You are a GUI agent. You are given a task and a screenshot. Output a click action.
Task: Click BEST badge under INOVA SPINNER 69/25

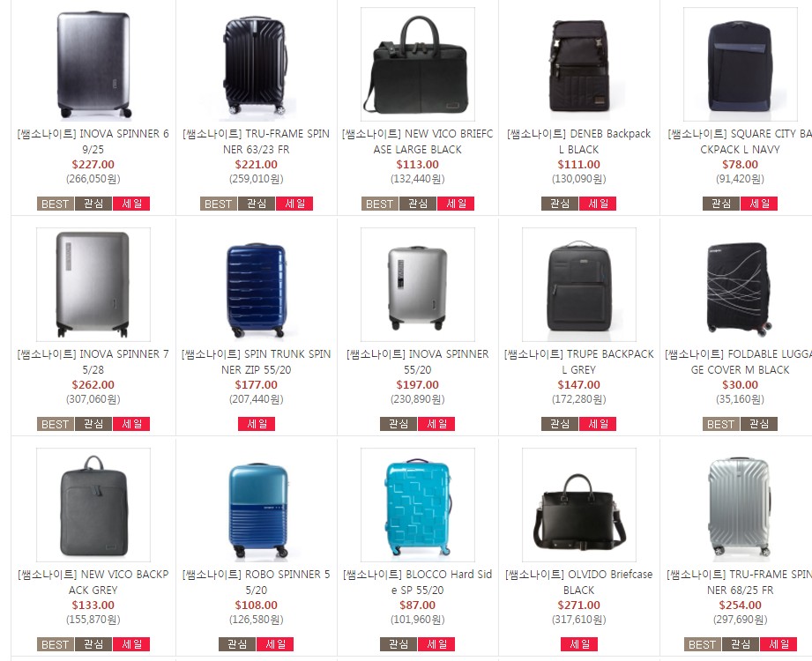56,204
